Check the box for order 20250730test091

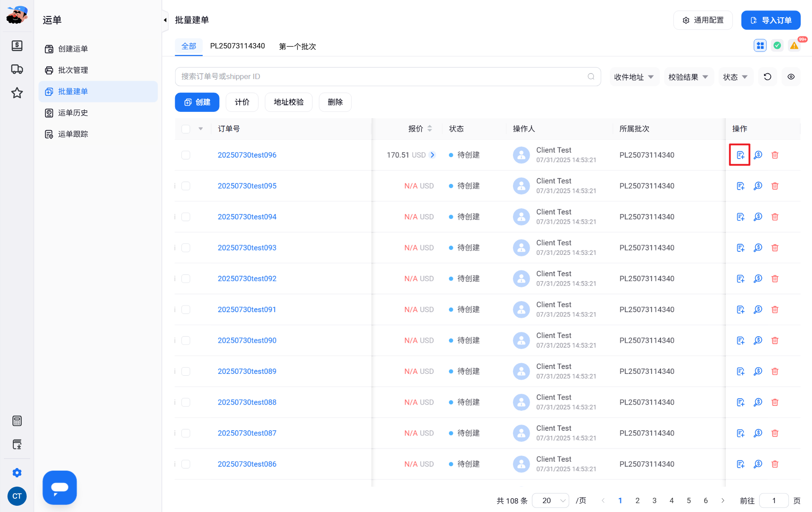(186, 310)
